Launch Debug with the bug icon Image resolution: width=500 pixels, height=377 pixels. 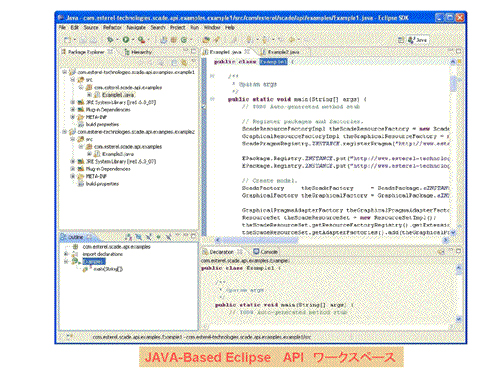pyautogui.click(x=110, y=40)
